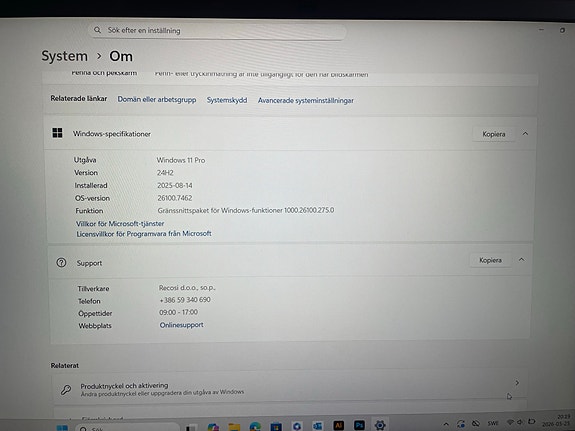Copy the Windows-specifikationer details with Kopiera

coord(494,134)
